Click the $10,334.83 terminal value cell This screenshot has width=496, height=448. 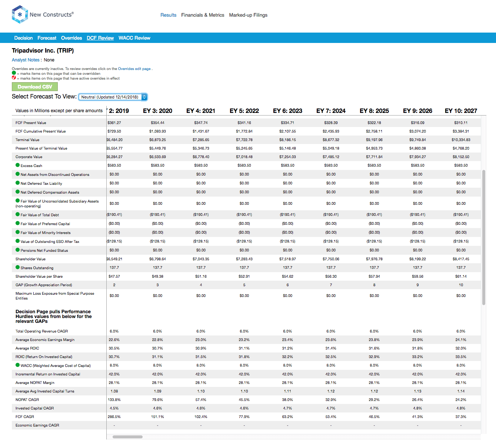[461, 140]
